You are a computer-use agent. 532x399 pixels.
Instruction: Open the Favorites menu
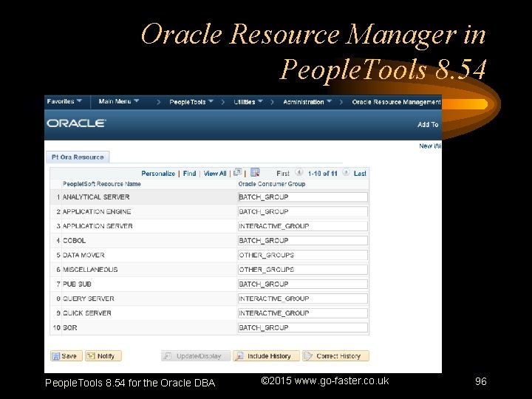(x=64, y=101)
